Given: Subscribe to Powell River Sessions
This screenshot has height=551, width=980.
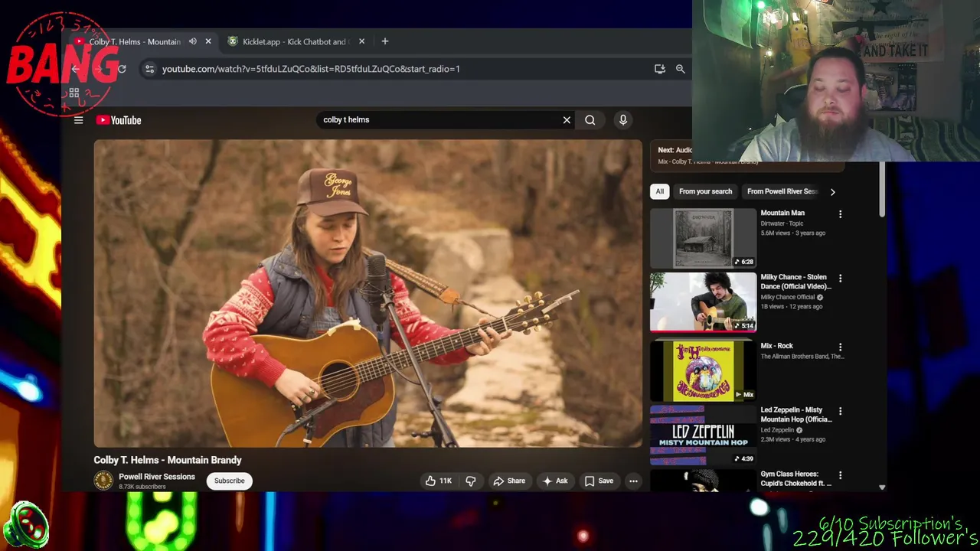Looking at the screenshot, I should [x=229, y=481].
